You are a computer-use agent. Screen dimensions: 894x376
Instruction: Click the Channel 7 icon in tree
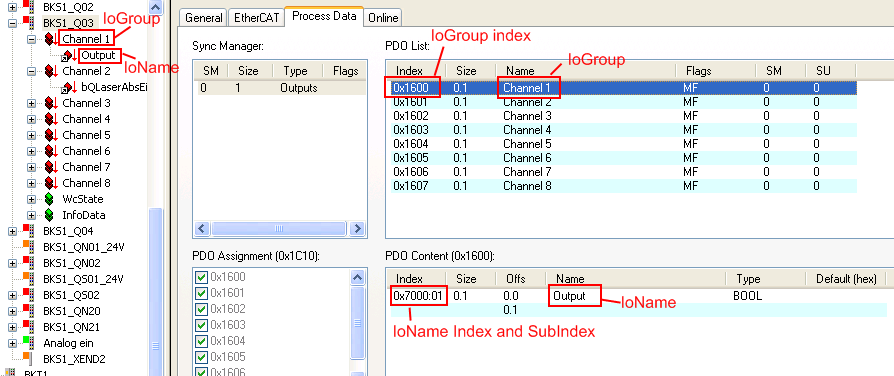[51, 167]
